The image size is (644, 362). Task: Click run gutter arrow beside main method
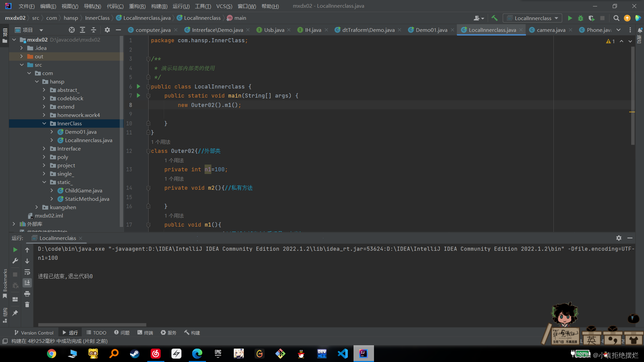click(138, 96)
